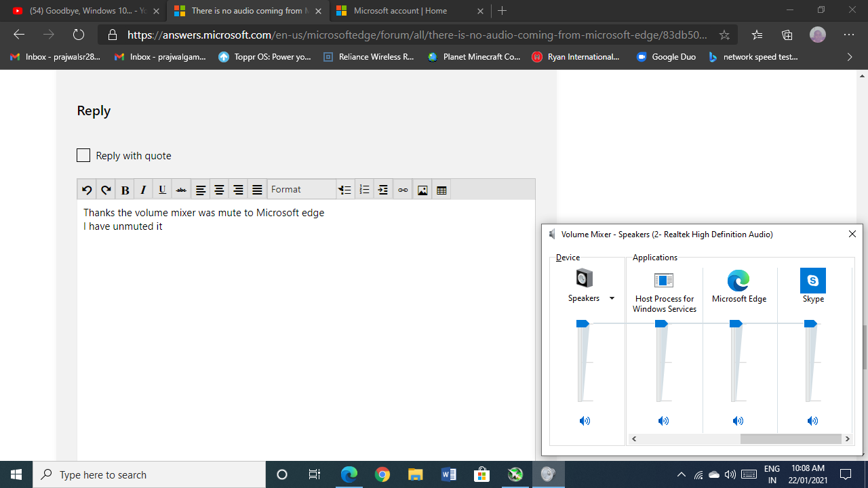Align the reply text to the right
868x488 pixels.
[238, 190]
